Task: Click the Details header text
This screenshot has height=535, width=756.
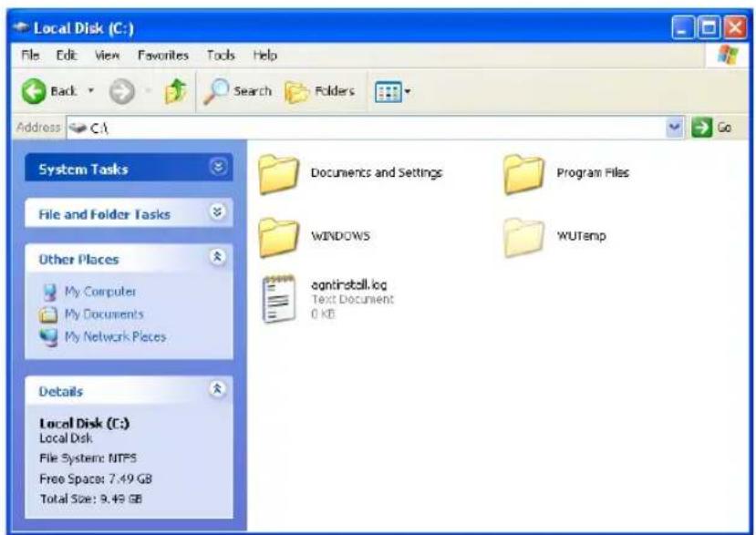Action: click(x=61, y=391)
